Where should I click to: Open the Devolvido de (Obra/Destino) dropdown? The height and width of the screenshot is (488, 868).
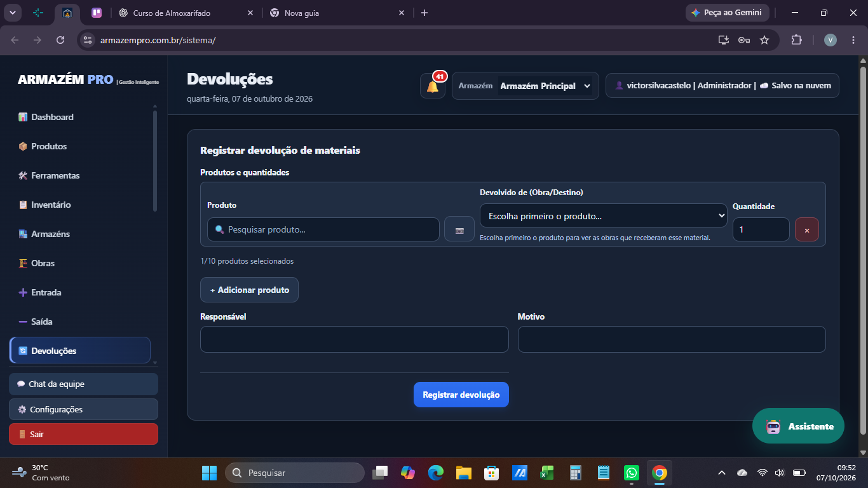pos(603,216)
